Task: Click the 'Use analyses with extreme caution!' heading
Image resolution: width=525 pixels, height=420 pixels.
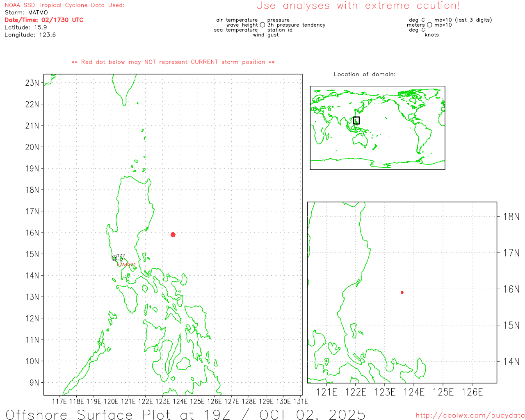Action: click(358, 6)
